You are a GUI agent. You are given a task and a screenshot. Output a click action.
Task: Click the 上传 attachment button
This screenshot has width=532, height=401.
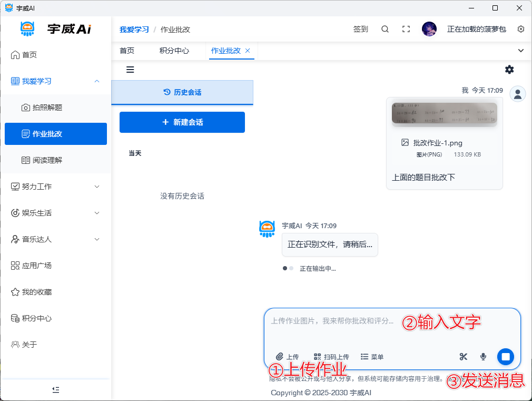287,357
